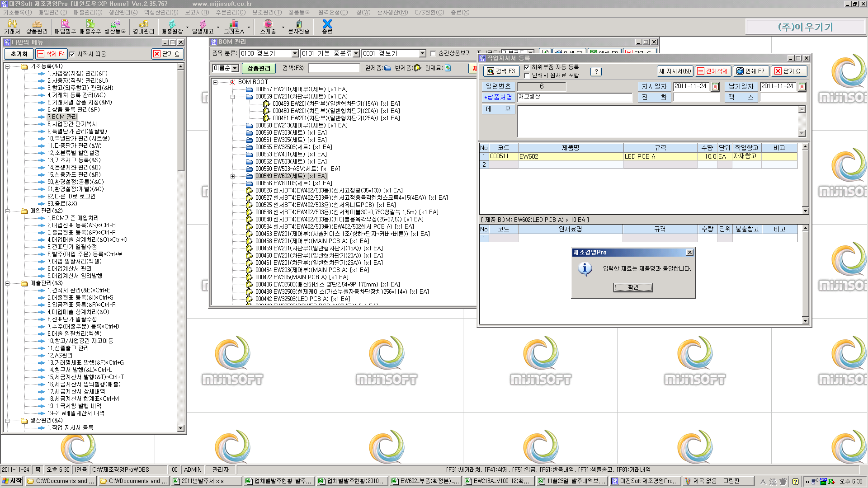The width and height of the screenshot is (868, 488).
Task: Click the info icon in message dialog
Action: (585, 269)
